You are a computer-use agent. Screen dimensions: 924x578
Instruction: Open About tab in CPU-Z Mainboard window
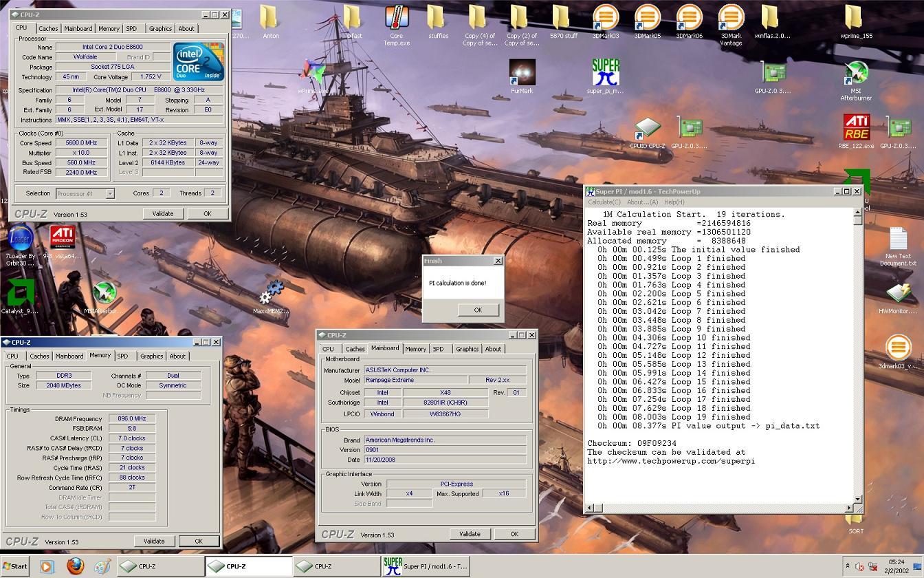493,349
